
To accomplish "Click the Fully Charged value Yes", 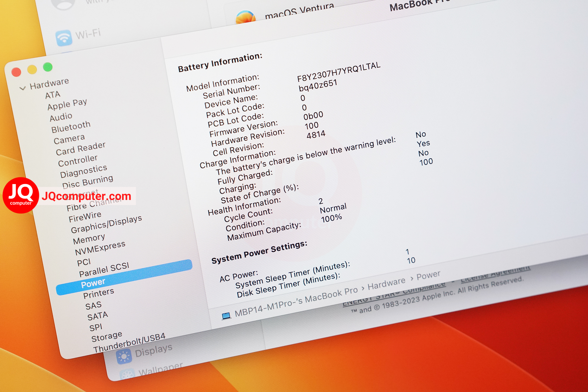I will [x=423, y=144].
